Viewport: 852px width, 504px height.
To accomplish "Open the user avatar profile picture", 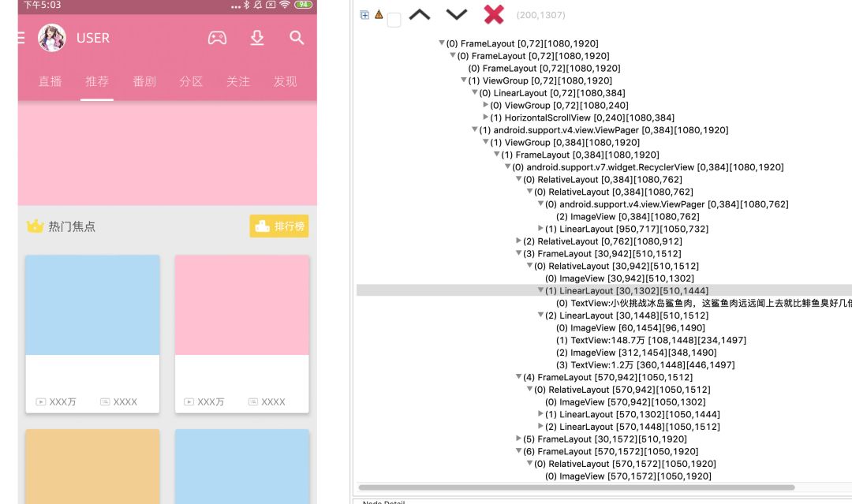I will (x=51, y=38).
